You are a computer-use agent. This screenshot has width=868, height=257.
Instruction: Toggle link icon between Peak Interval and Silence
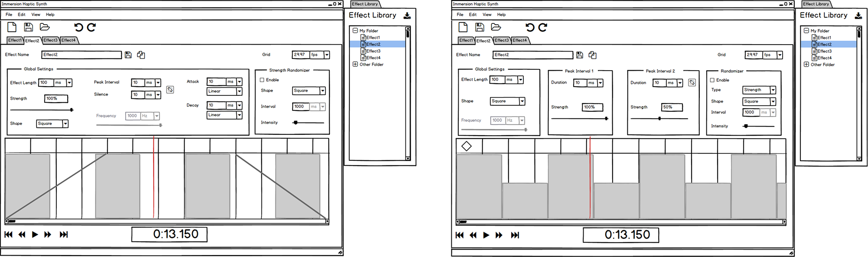170,89
